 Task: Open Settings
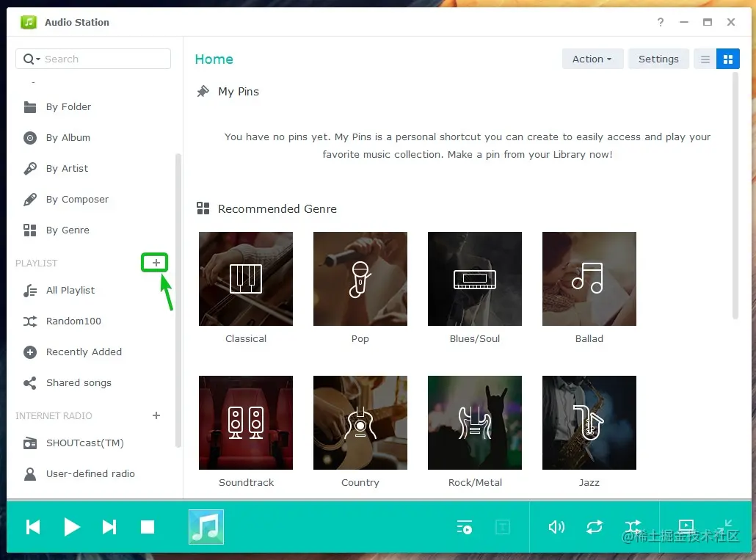click(x=658, y=59)
